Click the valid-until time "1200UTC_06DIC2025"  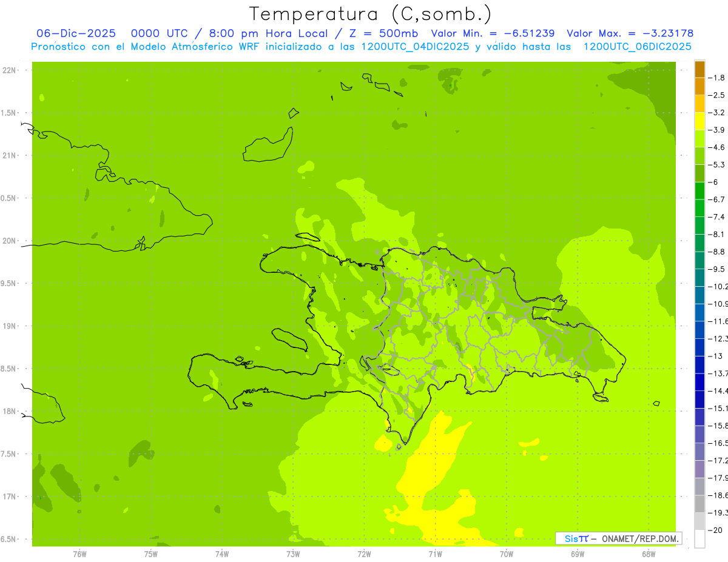pyautogui.click(x=637, y=47)
